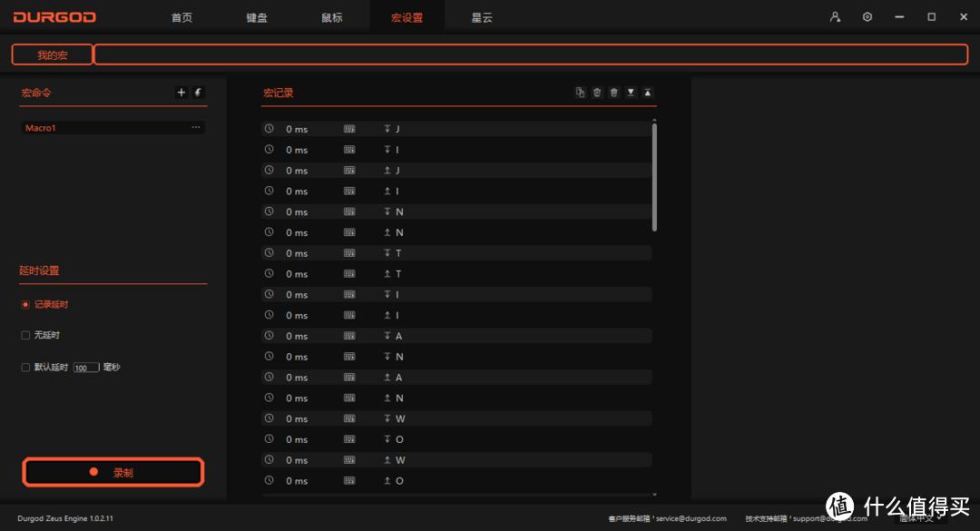Click the user account icon in title bar
The image size is (980, 531).
point(834,16)
